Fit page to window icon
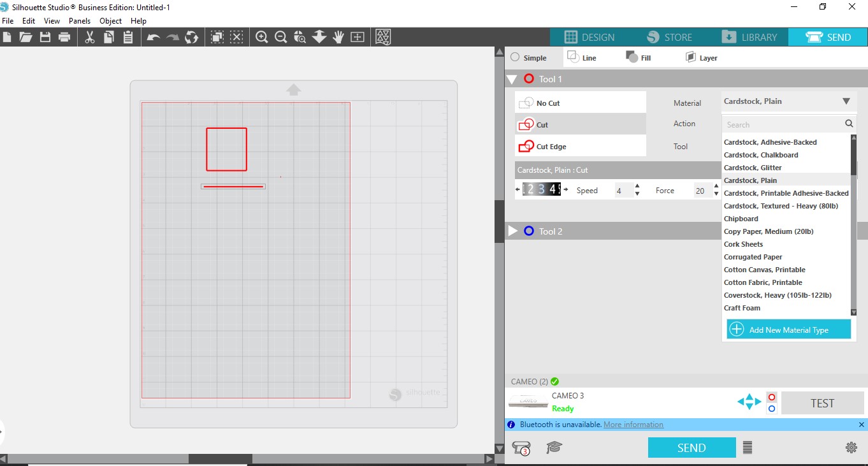868x466 pixels. [x=358, y=37]
